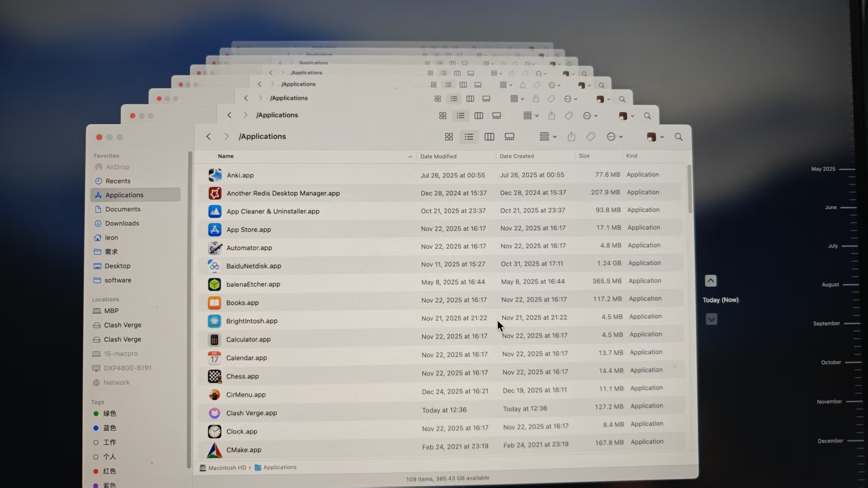Screen dimensions: 868x488
Task: Click the Time Machine up arrow button
Action: 710,281
